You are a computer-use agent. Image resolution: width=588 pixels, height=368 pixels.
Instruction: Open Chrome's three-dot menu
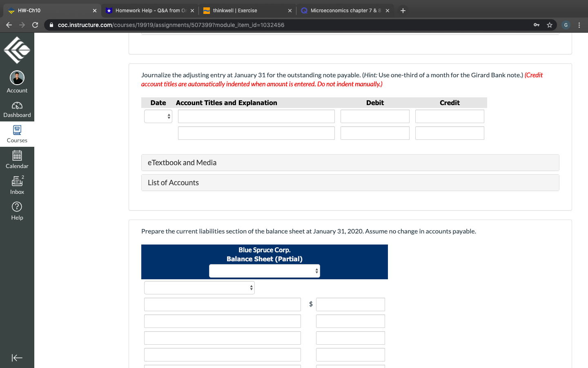point(579,25)
